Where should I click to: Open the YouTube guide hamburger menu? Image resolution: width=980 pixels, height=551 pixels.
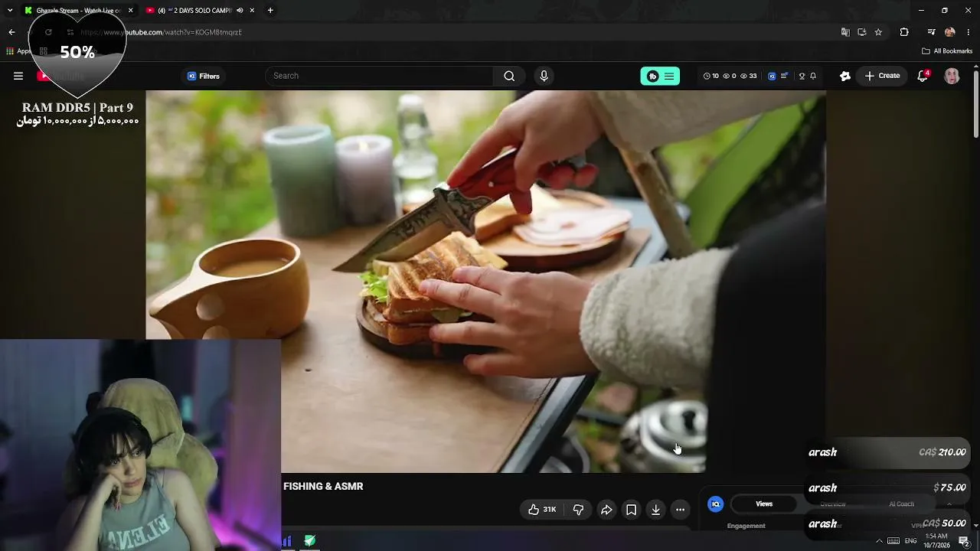(18, 76)
